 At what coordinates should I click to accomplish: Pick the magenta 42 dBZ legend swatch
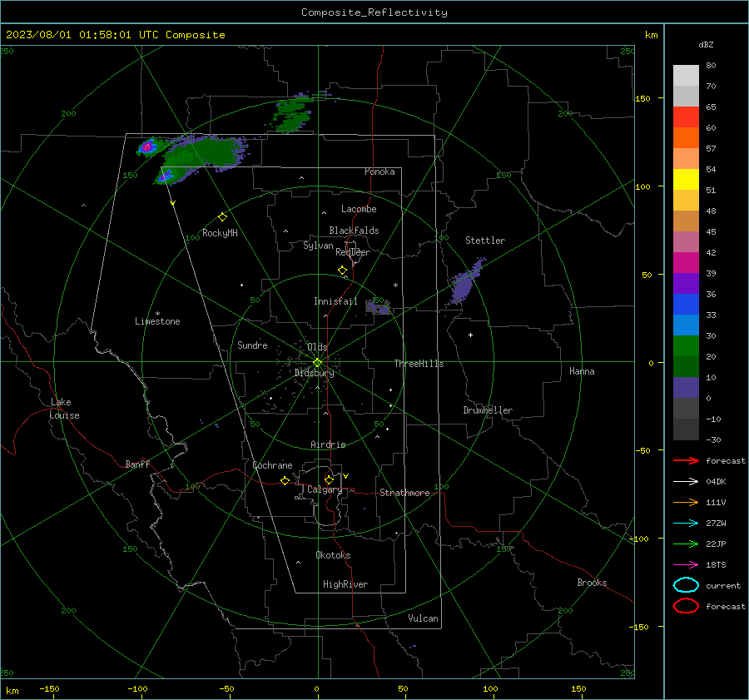686,262
